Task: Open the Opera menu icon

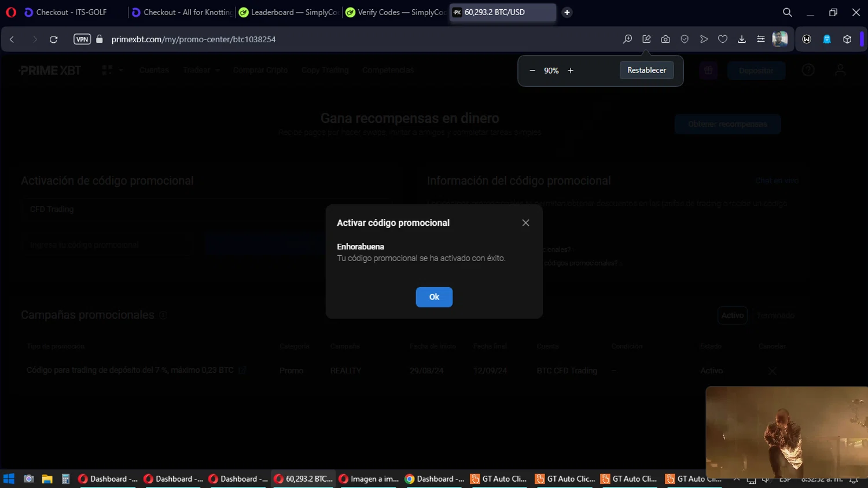Action: point(11,12)
